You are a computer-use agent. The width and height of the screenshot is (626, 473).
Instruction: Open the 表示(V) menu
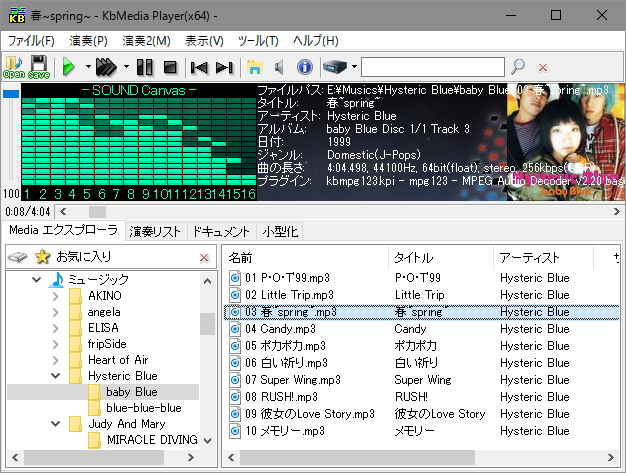coord(204,41)
